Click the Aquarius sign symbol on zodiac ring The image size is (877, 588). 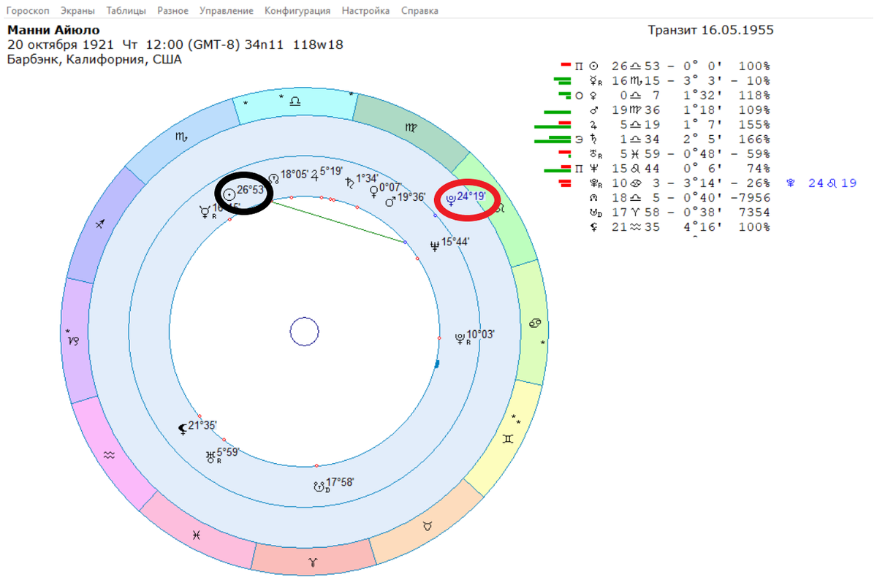tap(109, 454)
